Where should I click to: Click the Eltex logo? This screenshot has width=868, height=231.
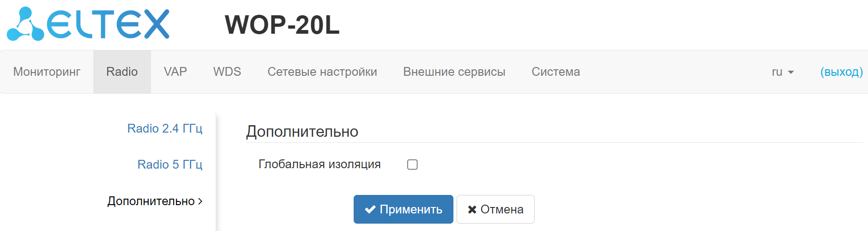[x=88, y=24]
